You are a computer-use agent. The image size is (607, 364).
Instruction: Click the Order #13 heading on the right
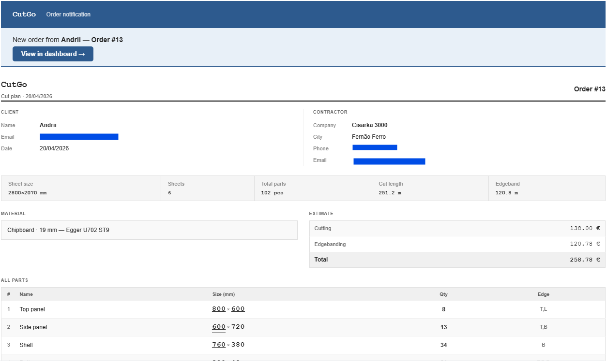590,89
